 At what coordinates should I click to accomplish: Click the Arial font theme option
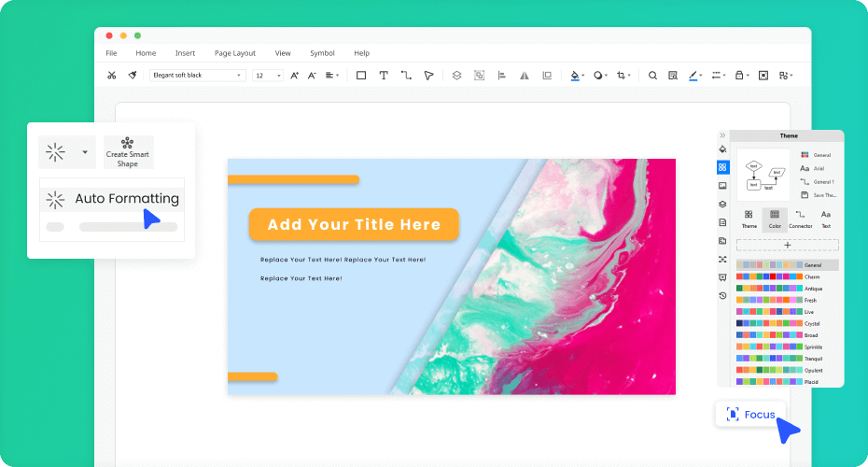tap(812, 168)
